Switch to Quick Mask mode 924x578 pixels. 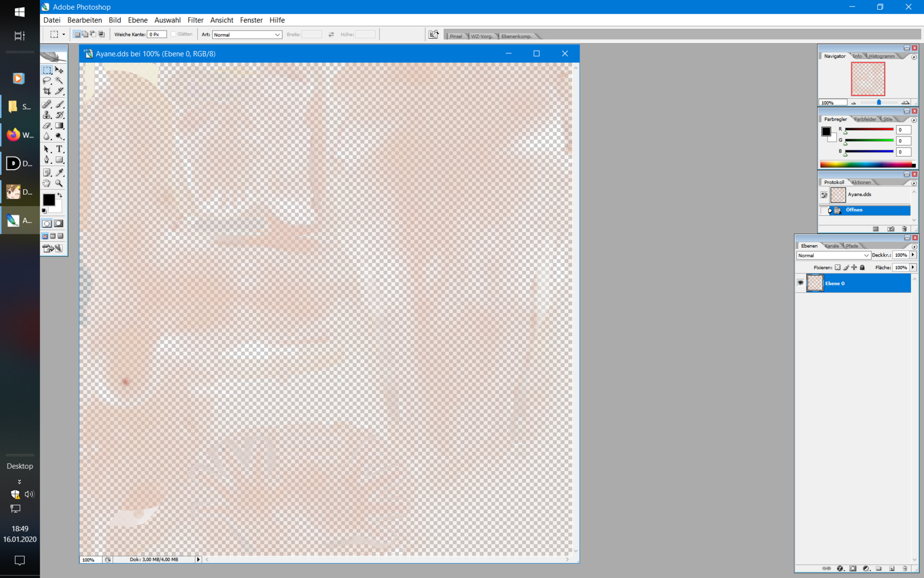[x=59, y=224]
